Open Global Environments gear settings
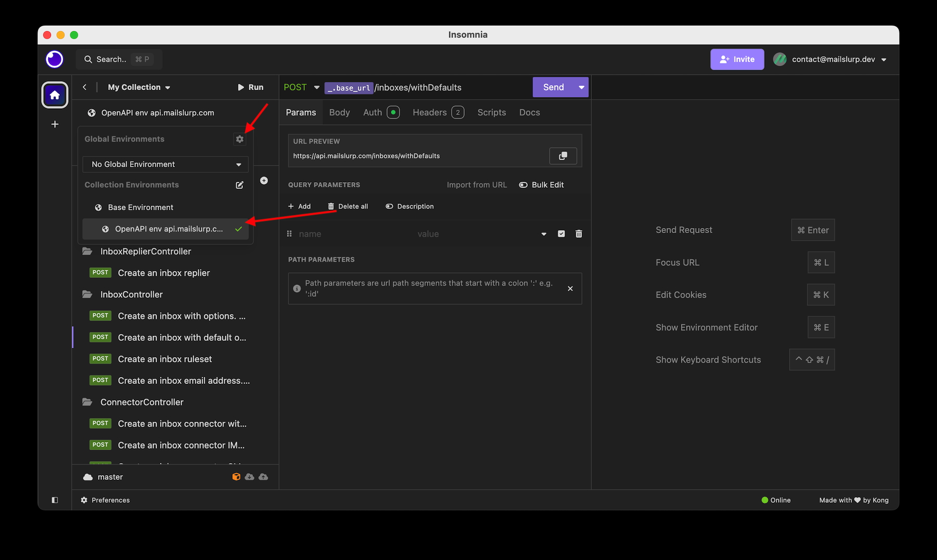Viewport: 937px width, 560px height. pos(239,139)
